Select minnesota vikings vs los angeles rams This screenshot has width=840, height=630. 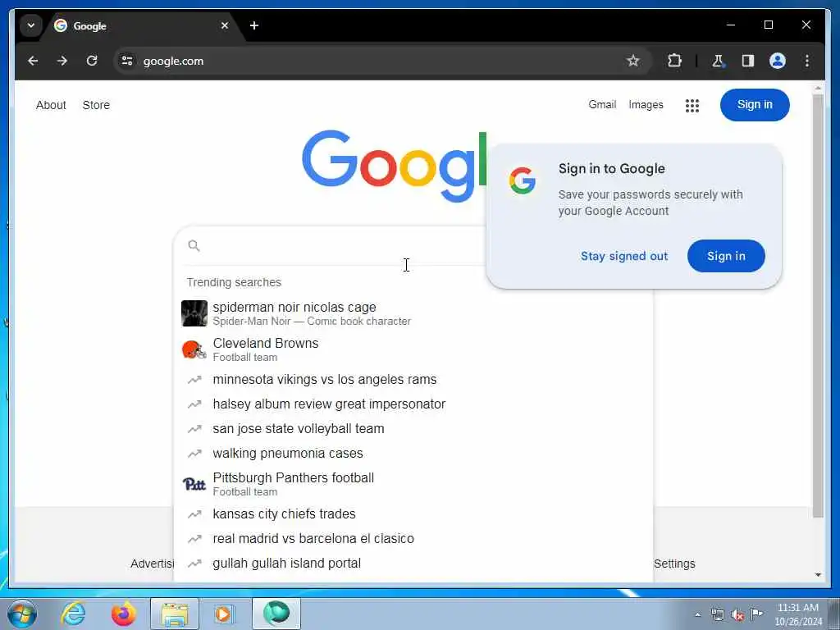coord(413,379)
